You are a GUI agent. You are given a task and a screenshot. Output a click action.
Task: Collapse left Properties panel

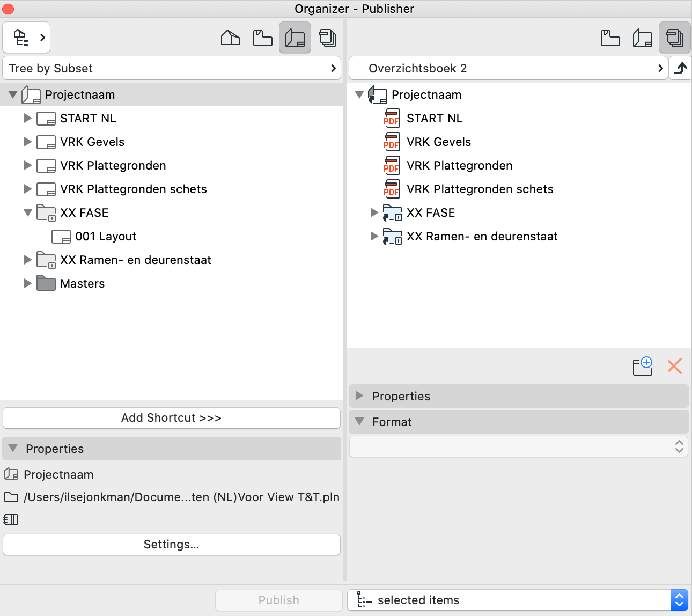point(13,448)
